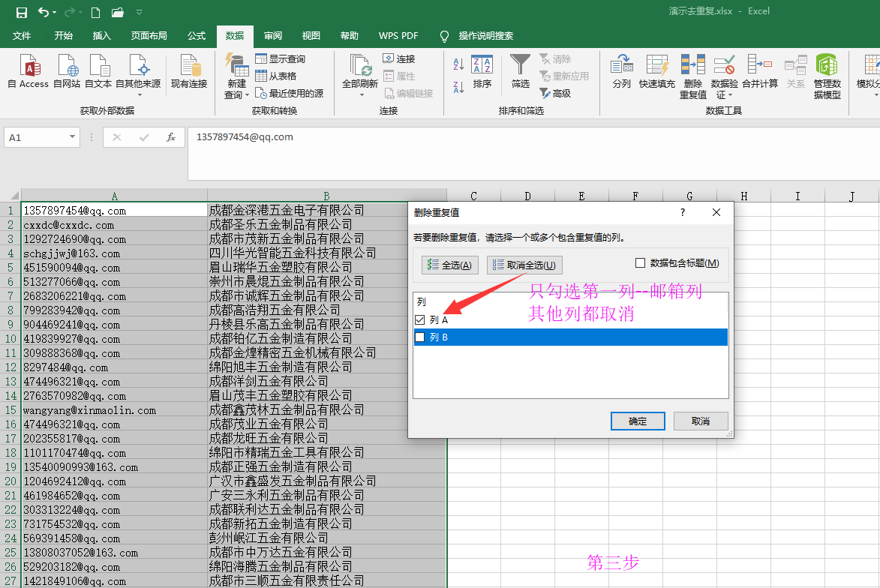Import data from Access
Viewport: 880px width, 588px height.
29,71
